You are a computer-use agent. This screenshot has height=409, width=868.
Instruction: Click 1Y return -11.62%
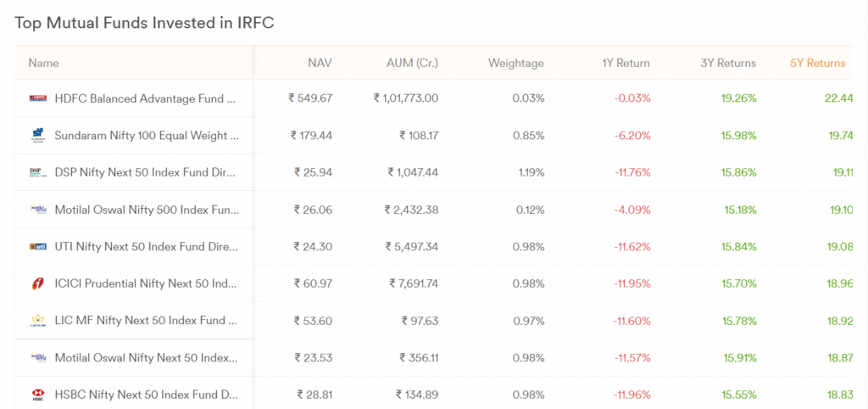(632, 247)
